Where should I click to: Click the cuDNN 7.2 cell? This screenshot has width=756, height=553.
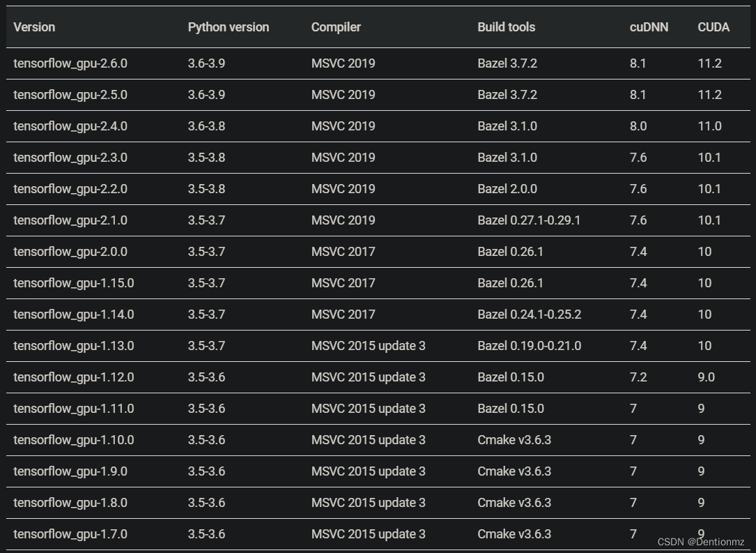638,377
